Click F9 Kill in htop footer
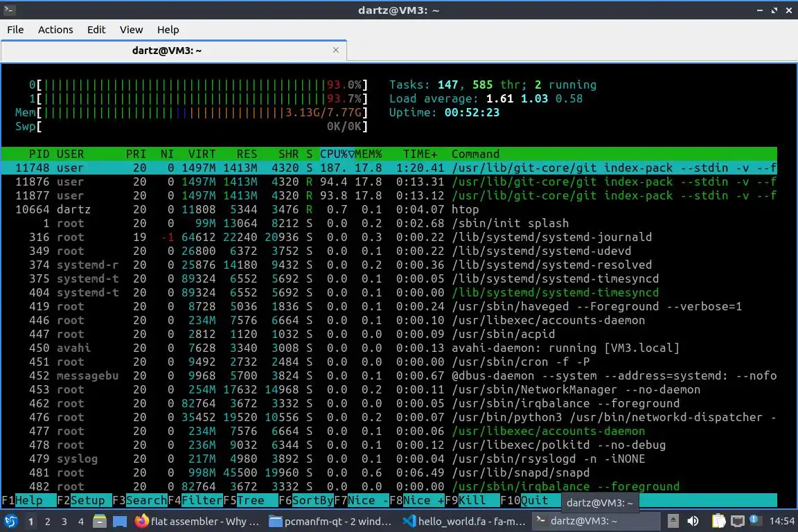The height and width of the screenshot is (532, 798). pos(472,500)
